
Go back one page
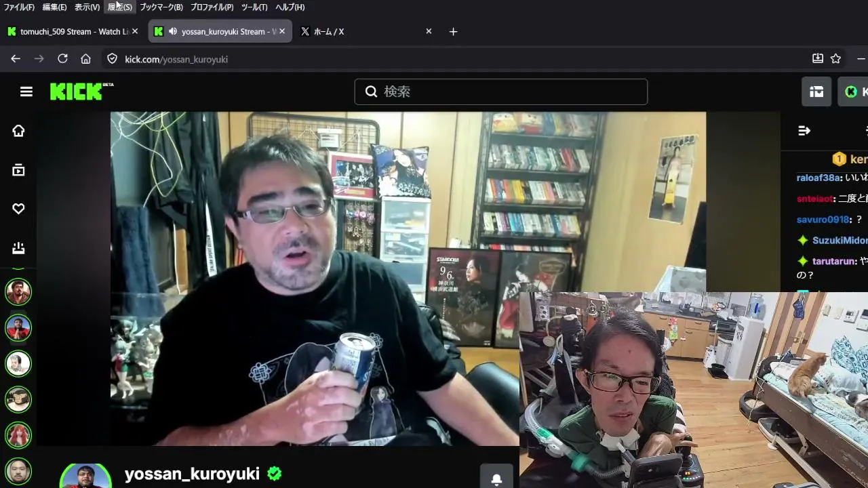(x=16, y=59)
